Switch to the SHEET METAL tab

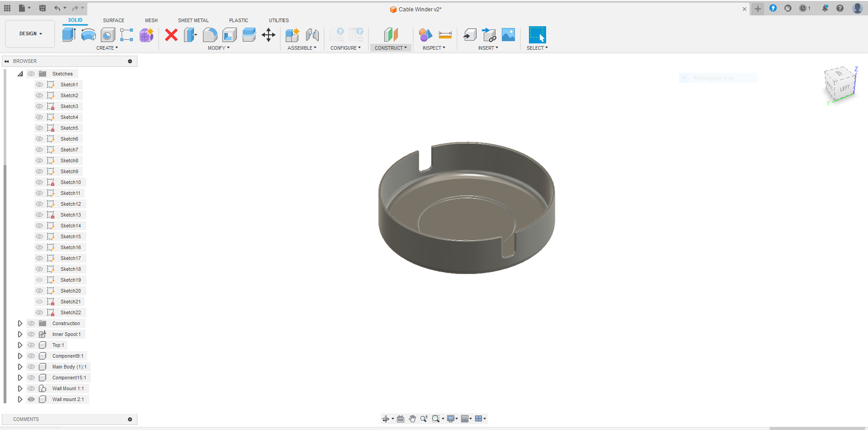coord(193,20)
